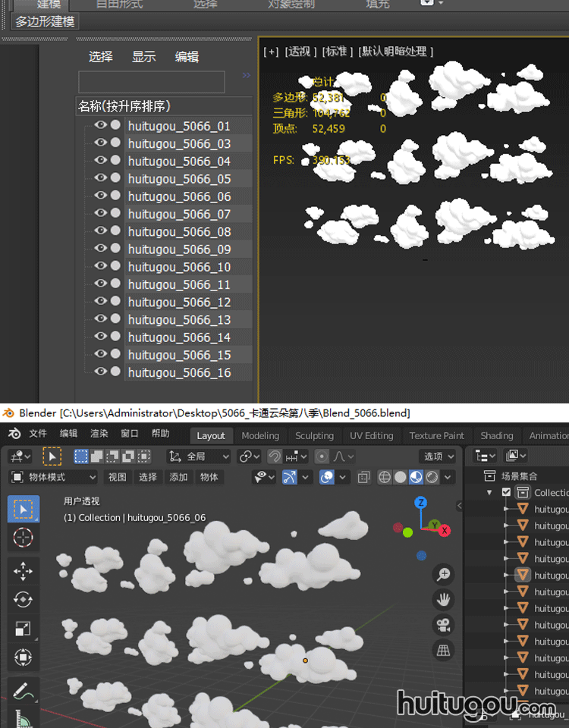The width and height of the screenshot is (569, 728).
Task: Pick the Annotate pencil tool
Action: point(23,690)
